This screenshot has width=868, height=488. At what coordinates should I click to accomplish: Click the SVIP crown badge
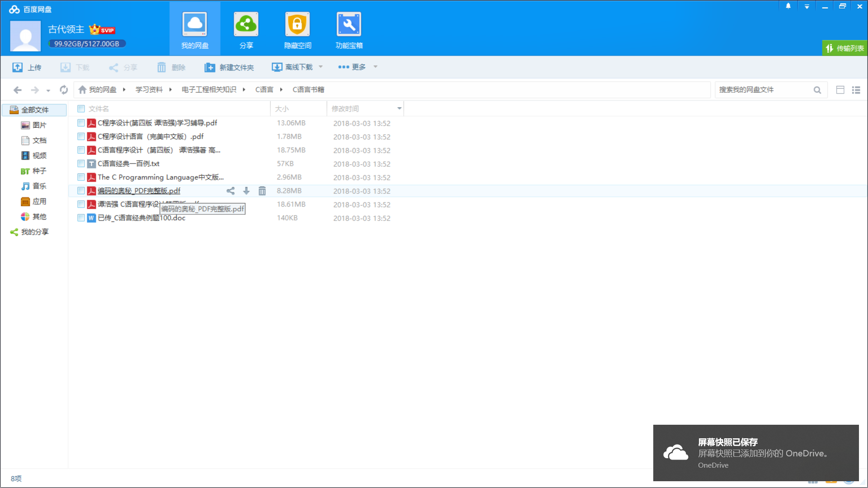click(102, 29)
